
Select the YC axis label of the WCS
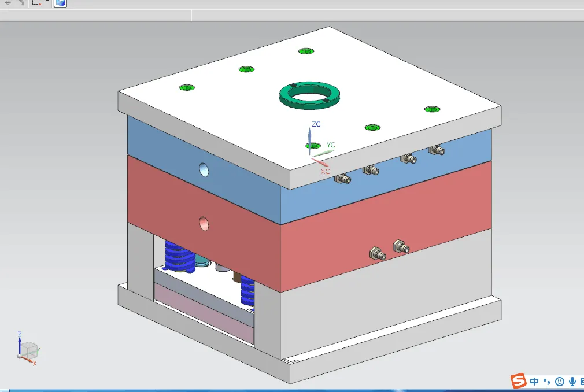click(x=331, y=145)
